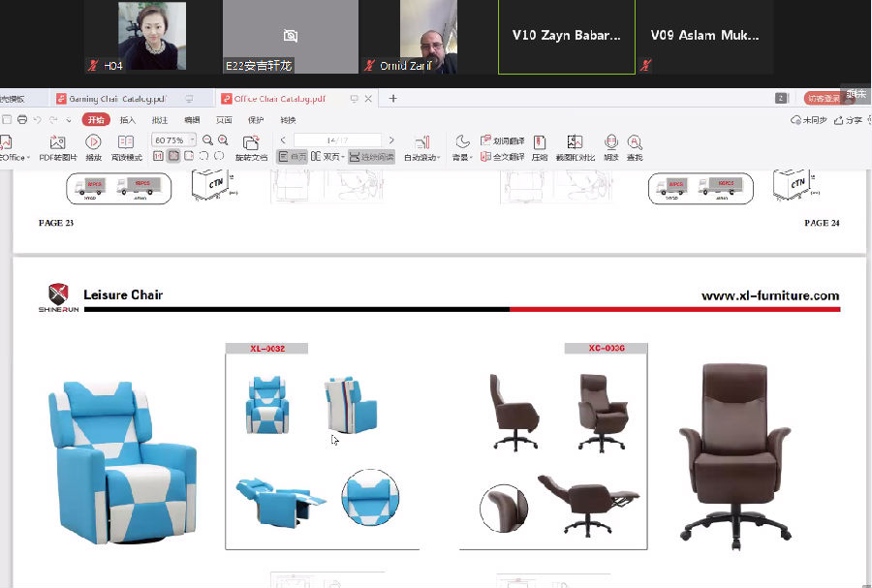Click the zoom out magnifier icon
872x588 pixels.
coord(208,140)
